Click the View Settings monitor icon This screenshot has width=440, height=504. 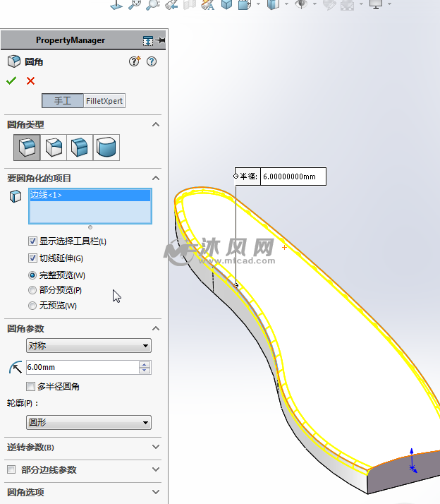[376, 4]
